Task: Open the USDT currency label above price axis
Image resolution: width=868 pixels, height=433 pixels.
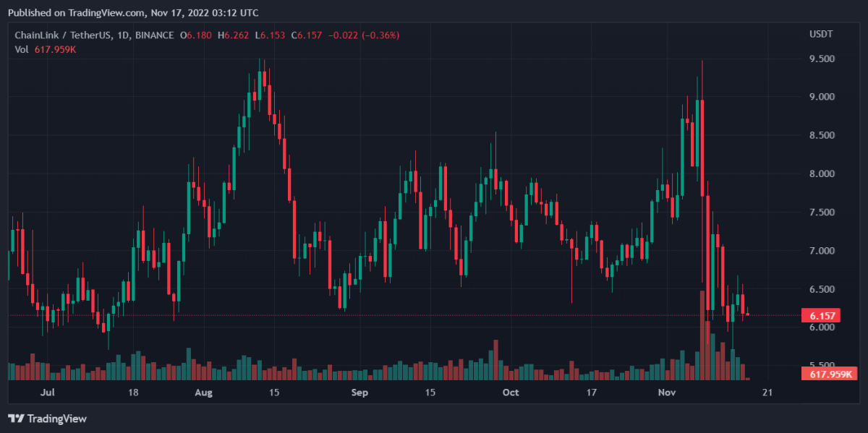Action: tap(820, 35)
